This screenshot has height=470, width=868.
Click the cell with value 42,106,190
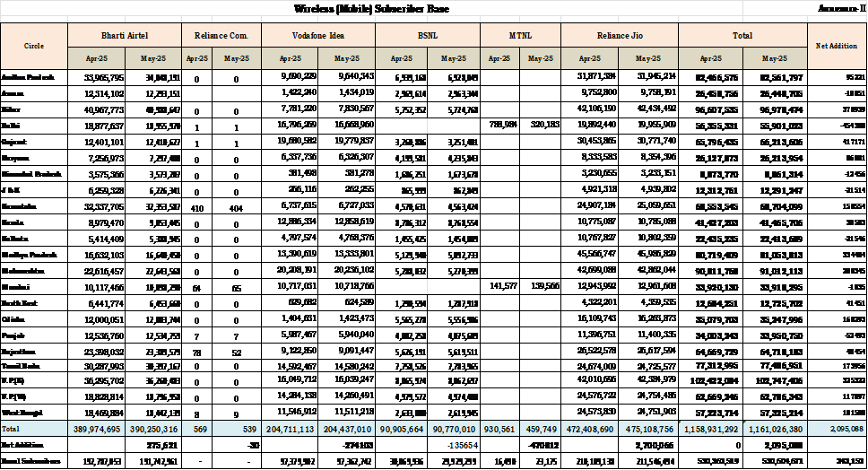click(589, 109)
